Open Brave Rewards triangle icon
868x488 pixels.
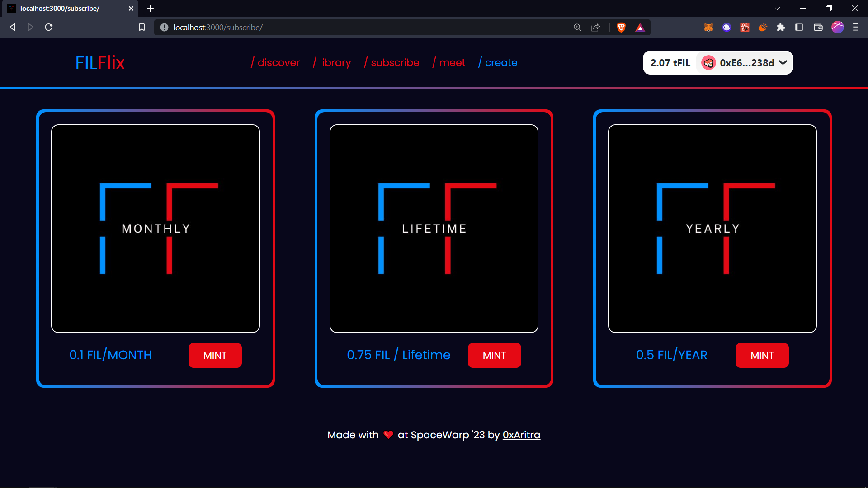click(640, 27)
